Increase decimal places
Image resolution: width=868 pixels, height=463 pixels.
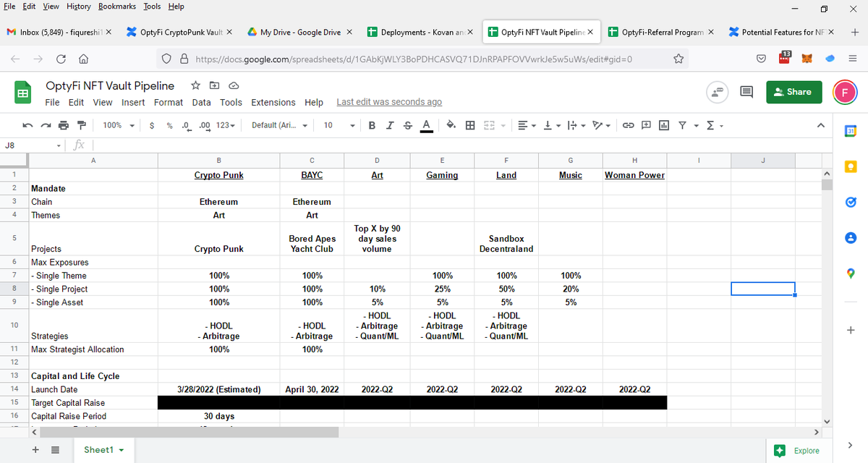(205, 126)
